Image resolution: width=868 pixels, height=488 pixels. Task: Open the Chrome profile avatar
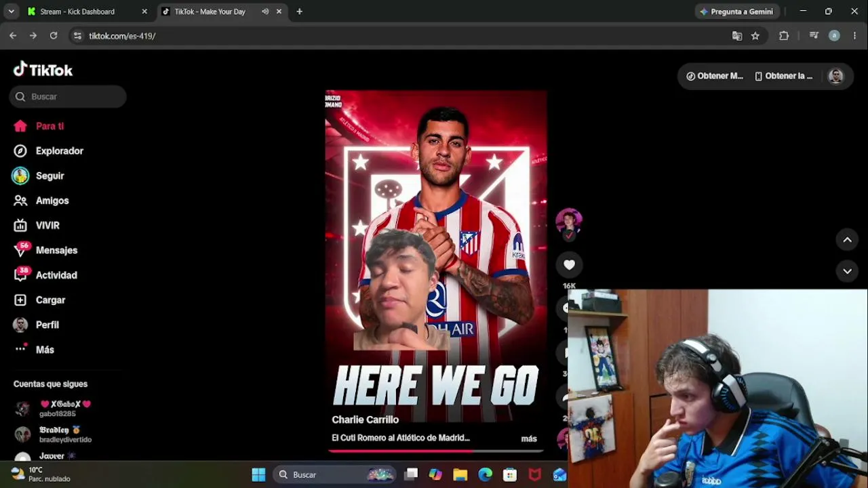coord(834,36)
